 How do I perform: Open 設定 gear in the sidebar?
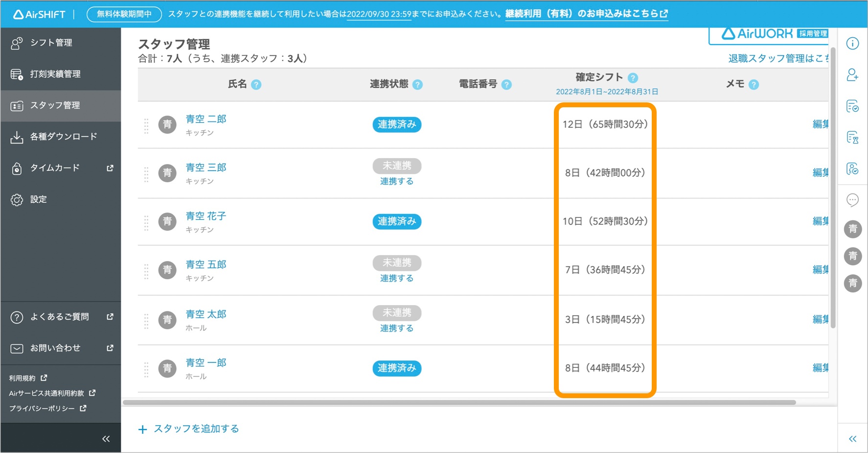click(x=38, y=199)
